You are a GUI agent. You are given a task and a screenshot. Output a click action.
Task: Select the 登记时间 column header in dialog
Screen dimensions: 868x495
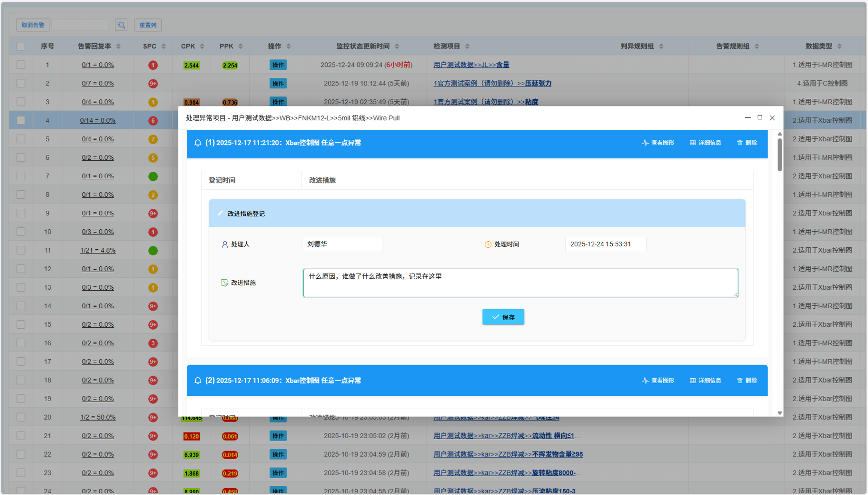(222, 180)
